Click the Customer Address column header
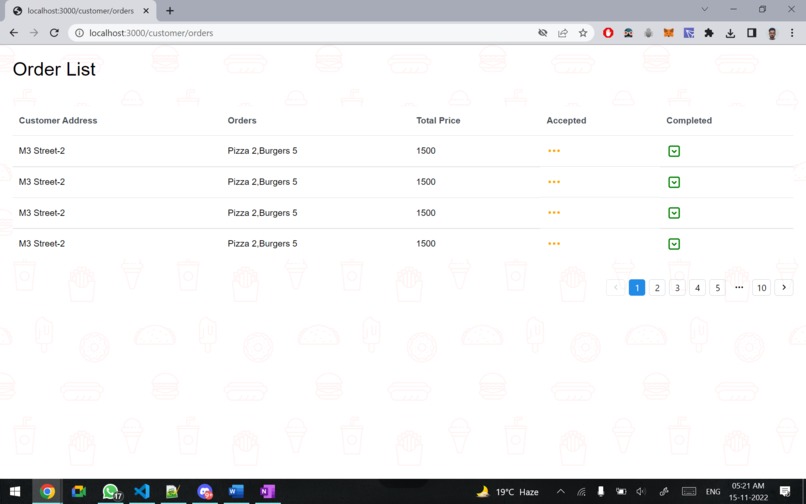 (58, 120)
